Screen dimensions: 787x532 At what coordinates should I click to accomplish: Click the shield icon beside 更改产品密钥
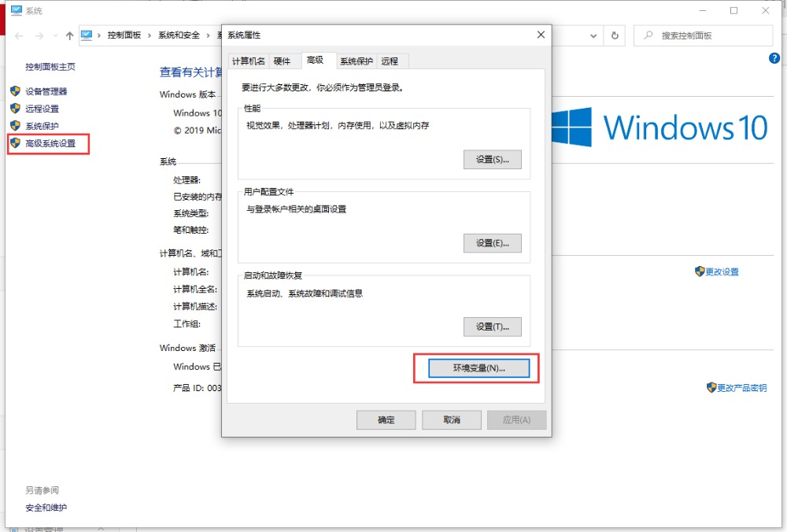711,388
